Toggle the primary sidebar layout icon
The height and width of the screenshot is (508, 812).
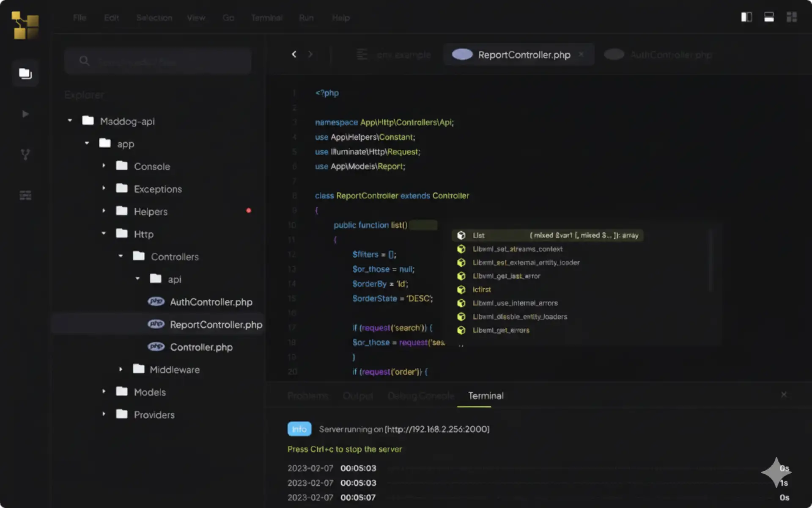coord(746,17)
